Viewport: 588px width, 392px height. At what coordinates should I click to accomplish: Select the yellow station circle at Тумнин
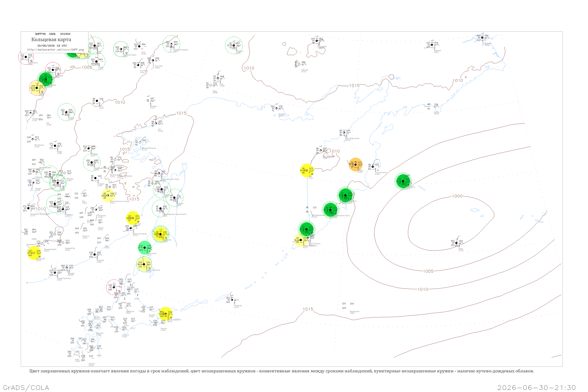pos(133,218)
